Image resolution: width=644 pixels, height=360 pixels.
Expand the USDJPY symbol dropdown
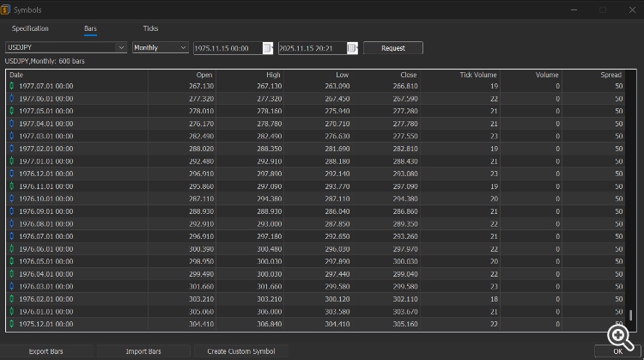coord(120,48)
